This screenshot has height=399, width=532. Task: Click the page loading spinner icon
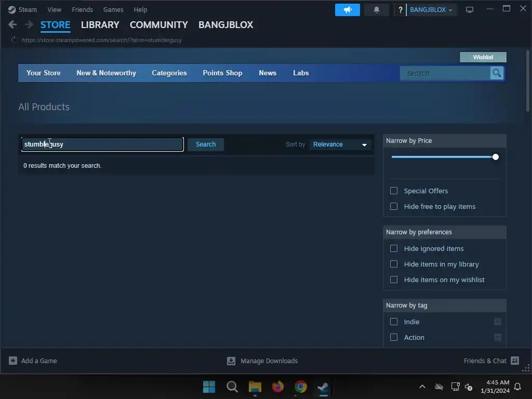coord(14,40)
